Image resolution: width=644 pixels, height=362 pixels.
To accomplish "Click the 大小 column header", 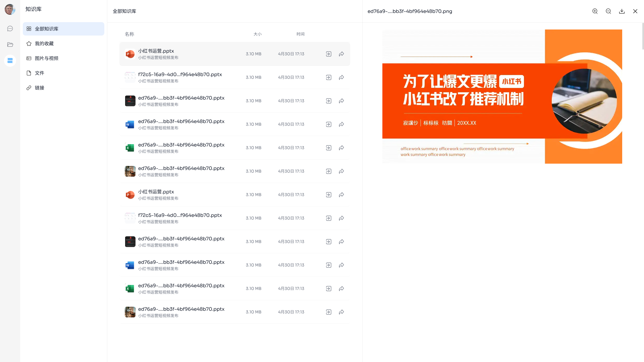I will tap(257, 34).
